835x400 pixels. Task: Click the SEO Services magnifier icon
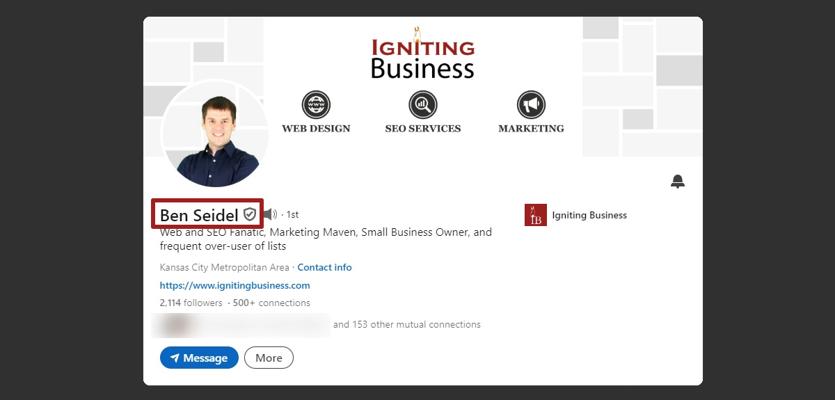coord(423,104)
